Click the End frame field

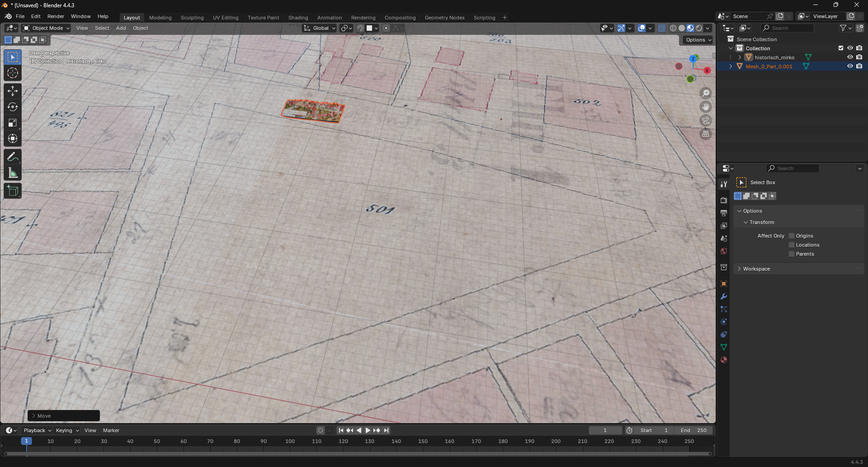(693, 430)
